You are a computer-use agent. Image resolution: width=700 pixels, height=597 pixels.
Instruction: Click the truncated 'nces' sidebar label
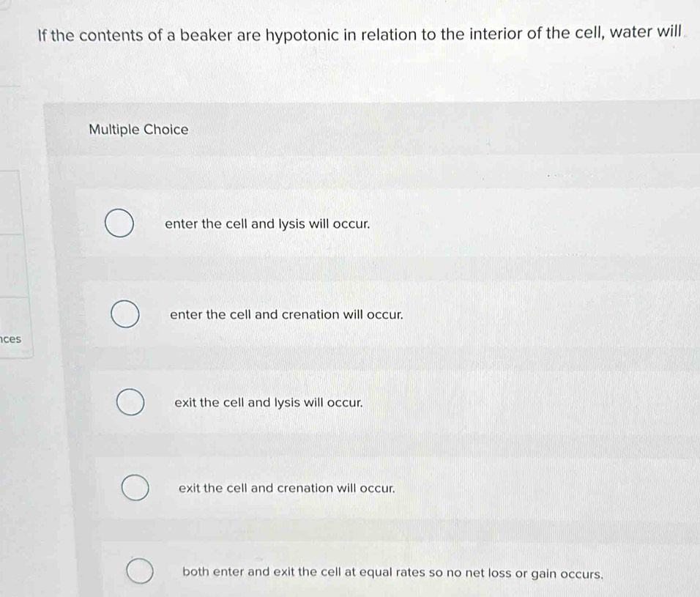(10, 340)
